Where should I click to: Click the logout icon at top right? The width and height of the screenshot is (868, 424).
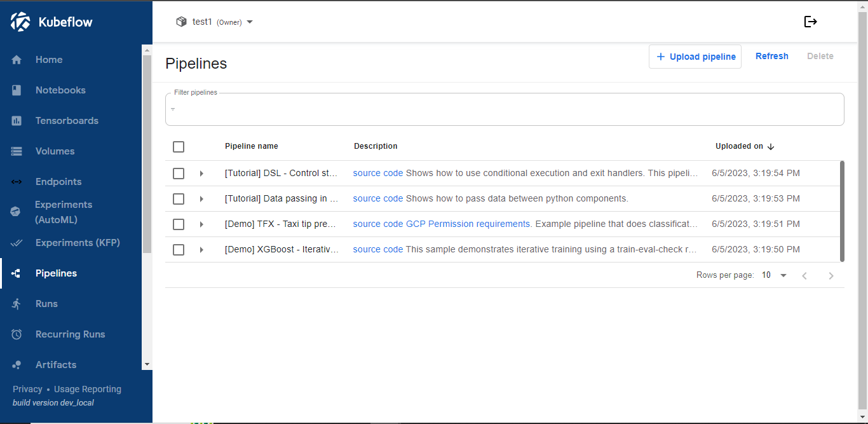(x=811, y=21)
